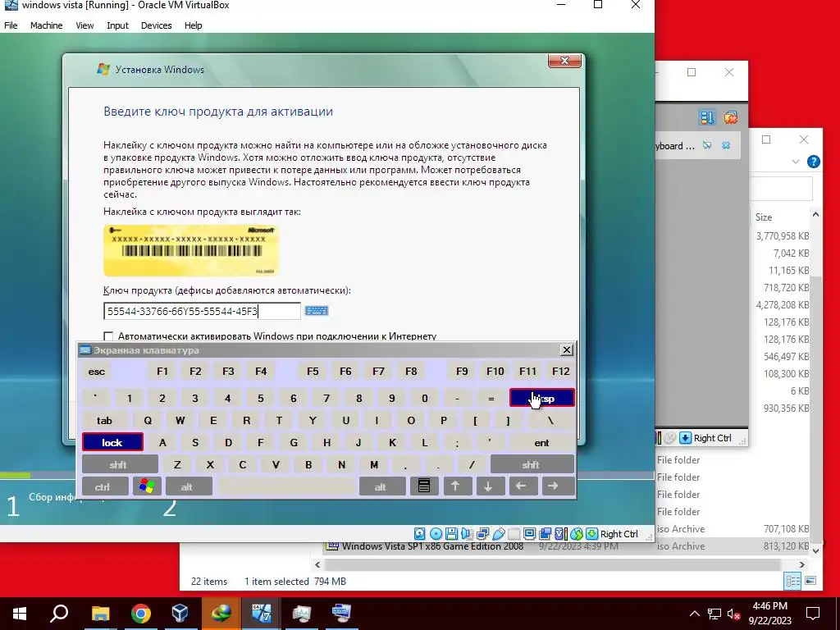Click floppy disk icon in VM status bar
This screenshot has width=840, height=630.
[452, 533]
